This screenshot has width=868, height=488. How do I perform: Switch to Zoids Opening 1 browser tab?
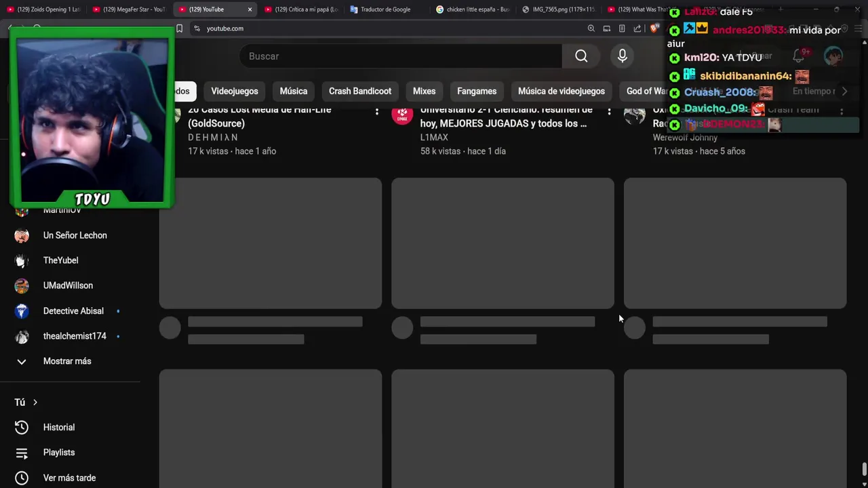(x=43, y=9)
